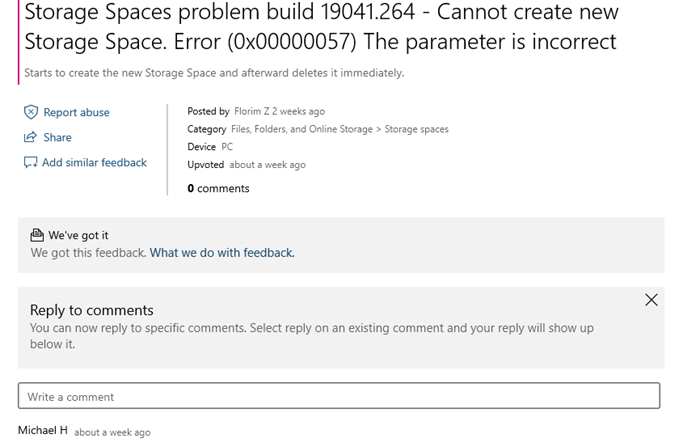Screen dimensions: 700x440
Task: Click commenter name Michael H
Action: pyautogui.click(x=43, y=430)
